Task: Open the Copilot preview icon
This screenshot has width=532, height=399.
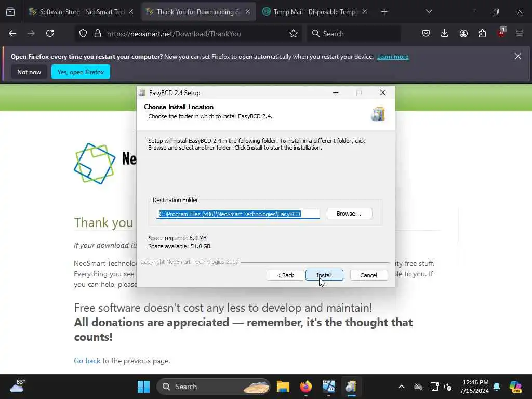Action: pyautogui.click(x=515, y=387)
